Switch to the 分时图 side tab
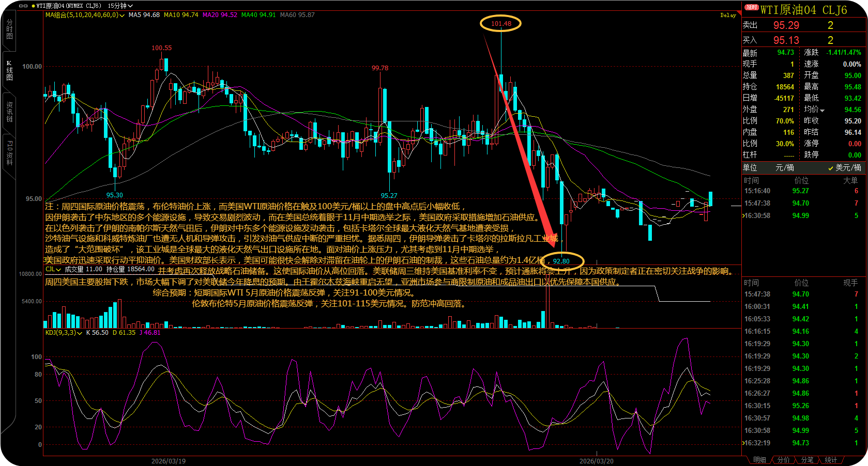 (x=9, y=29)
